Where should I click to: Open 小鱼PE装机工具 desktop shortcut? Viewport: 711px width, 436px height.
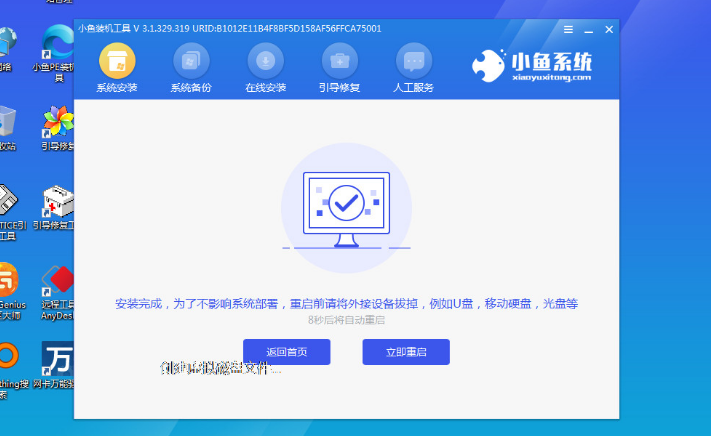point(54,42)
